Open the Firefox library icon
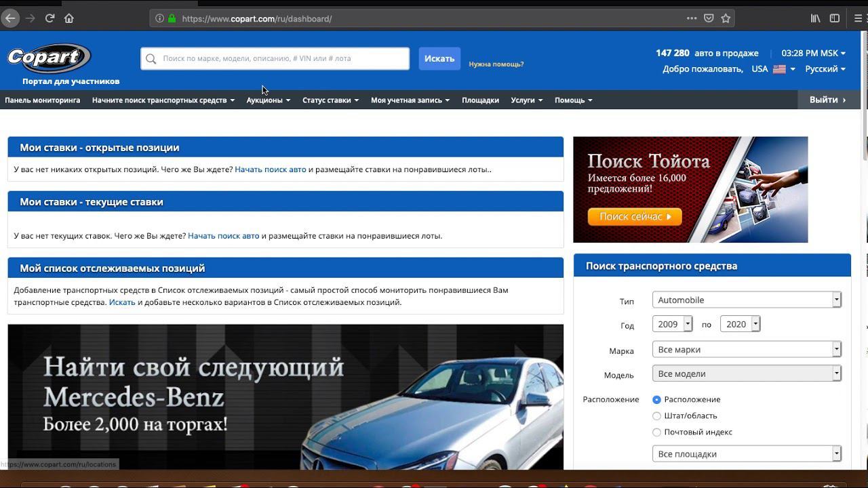 [x=815, y=18]
